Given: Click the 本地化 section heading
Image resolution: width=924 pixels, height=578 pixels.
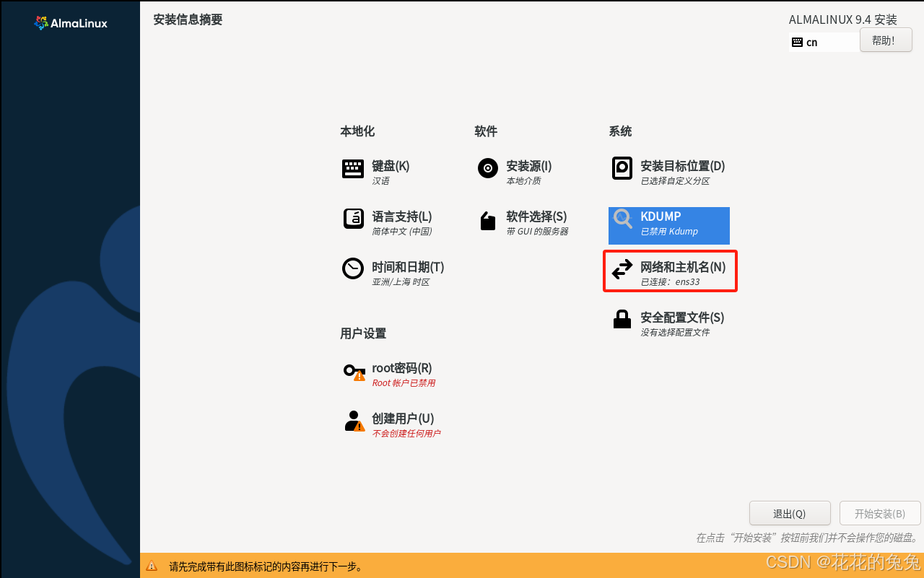Looking at the screenshot, I should pos(357,131).
